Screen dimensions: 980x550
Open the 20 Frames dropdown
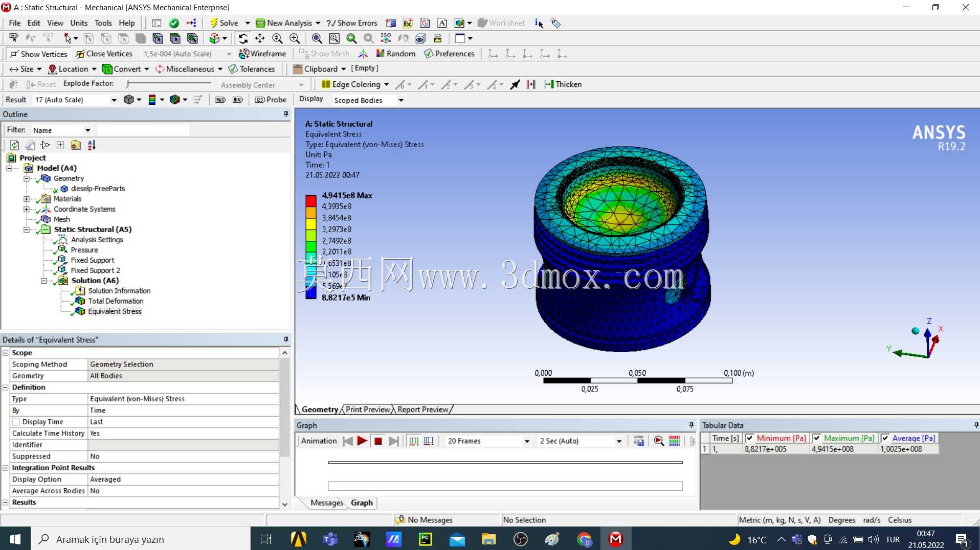(527, 441)
